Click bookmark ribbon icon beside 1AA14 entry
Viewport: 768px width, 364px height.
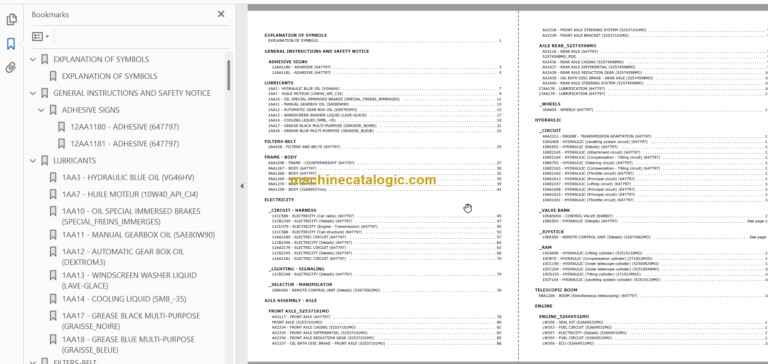(53, 299)
